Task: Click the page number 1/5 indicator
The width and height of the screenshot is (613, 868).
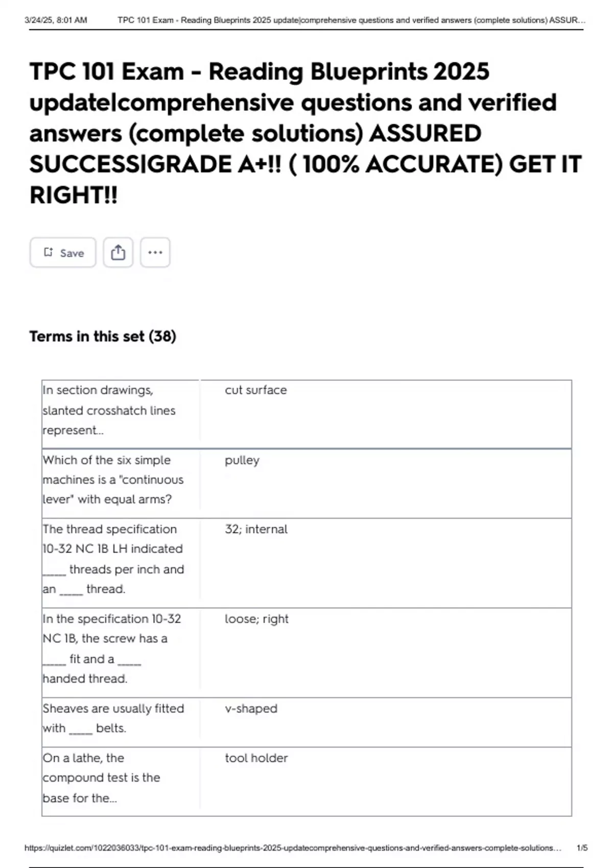Action: pyautogui.click(x=582, y=848)
